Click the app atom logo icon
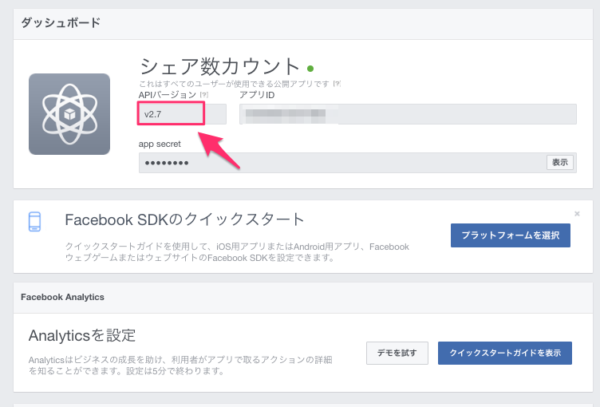Screen dimensions: 600x407 pyautogui.click(x=69, y=114)
